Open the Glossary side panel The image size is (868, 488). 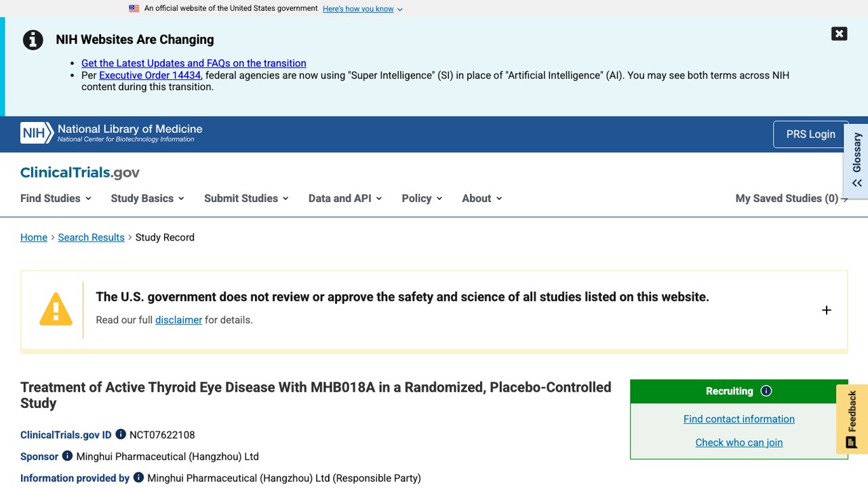[x=856, y=159]
